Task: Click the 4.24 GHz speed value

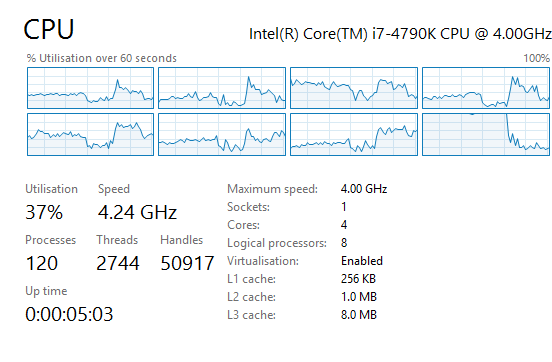Action: (137, 212)
